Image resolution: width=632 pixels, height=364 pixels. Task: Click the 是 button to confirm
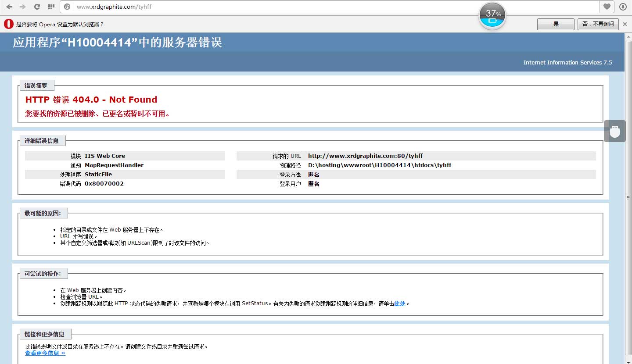tap(556, 24)
